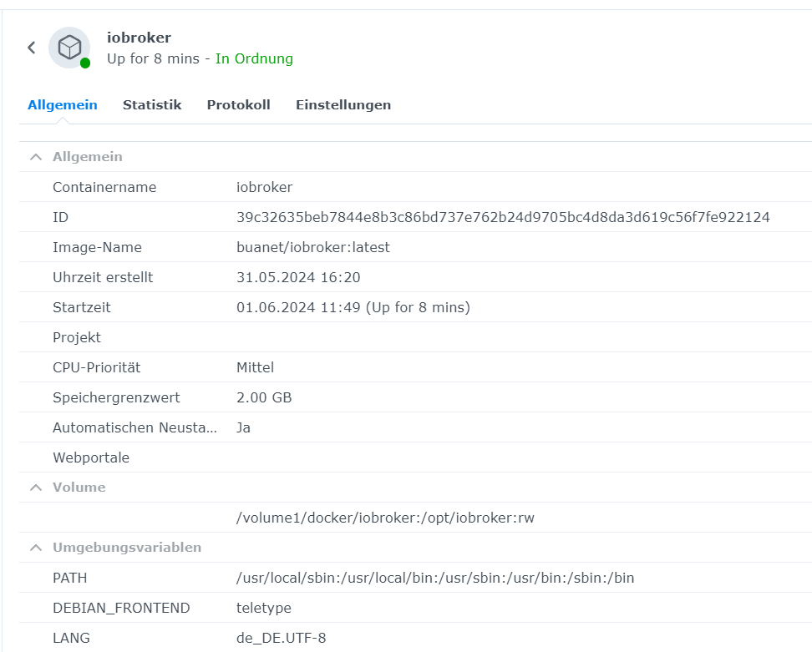Collapse the Umgebungsvariablen section chevron
812x652 pixels.
(36, 548)
